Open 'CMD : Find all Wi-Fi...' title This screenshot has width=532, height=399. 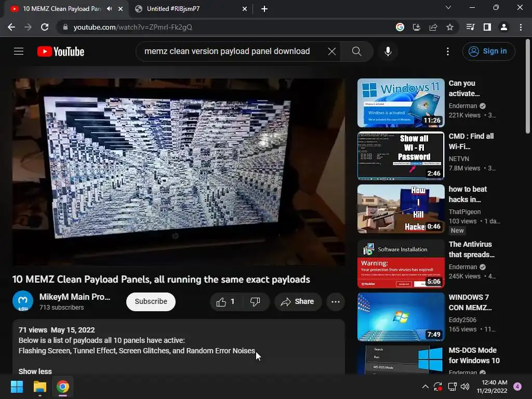(471, 141)
